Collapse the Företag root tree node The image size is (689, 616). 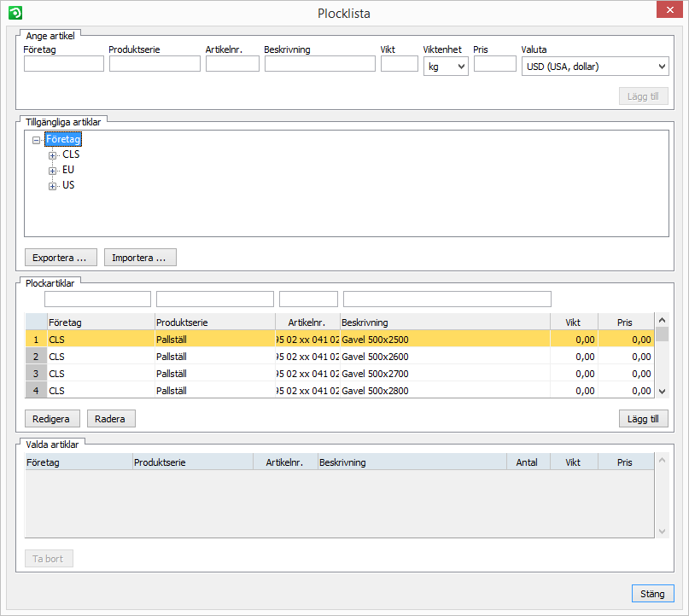click(36, 140)
